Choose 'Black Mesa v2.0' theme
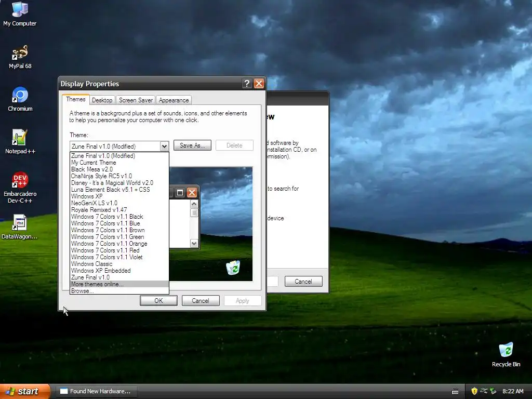This screenshot has width=532, height=399. tap(119, 169)
